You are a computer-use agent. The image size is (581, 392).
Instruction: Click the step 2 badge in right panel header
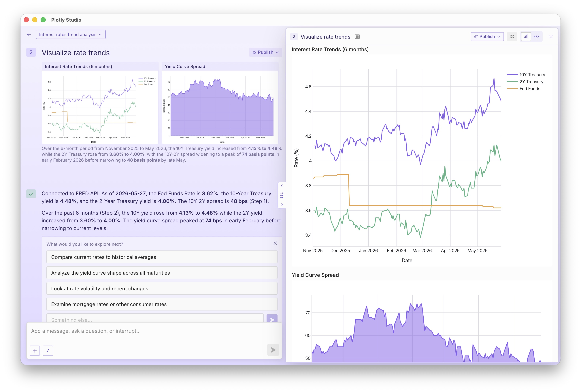294,37
